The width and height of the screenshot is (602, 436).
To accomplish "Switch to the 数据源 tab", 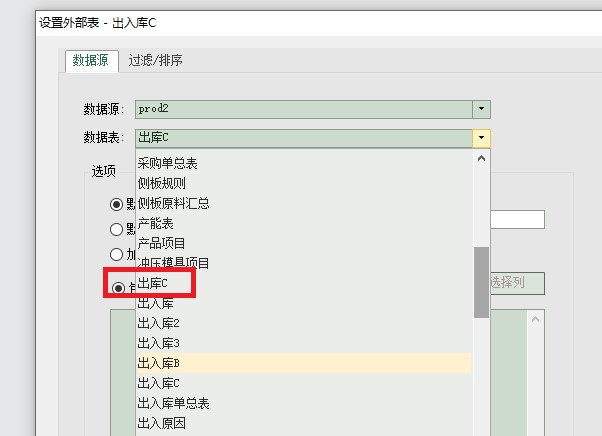I will 92,61.
